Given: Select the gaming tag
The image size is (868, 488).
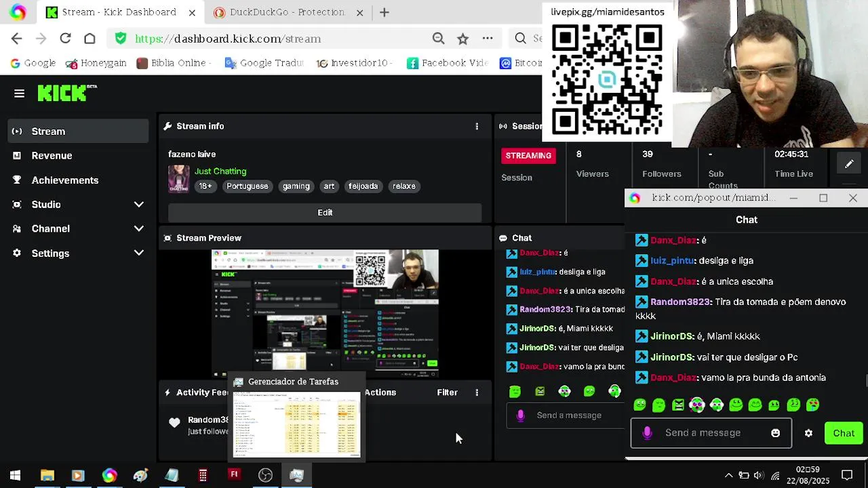Looking at the screenshot, I should (296, 186).
